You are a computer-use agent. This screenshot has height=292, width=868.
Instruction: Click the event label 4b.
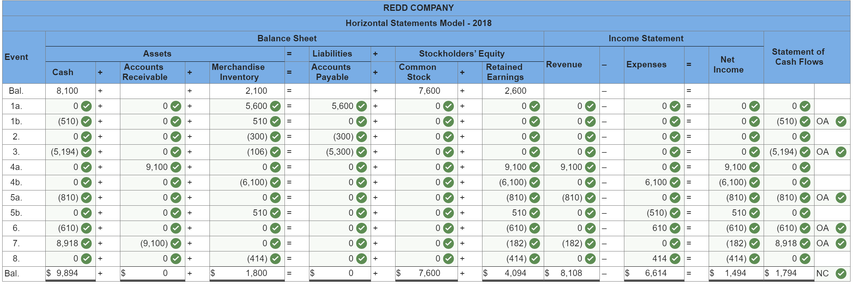16,182
